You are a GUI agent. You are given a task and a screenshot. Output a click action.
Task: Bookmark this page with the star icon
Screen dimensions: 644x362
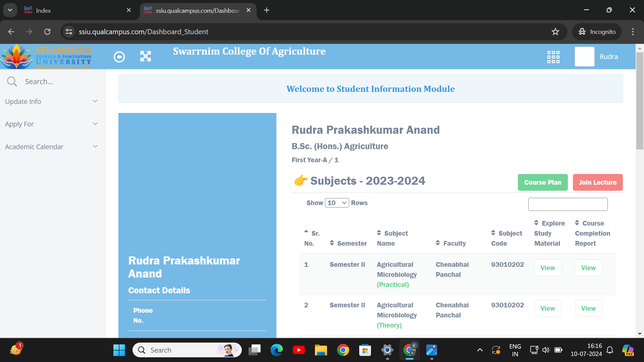[x=555, y=32]
